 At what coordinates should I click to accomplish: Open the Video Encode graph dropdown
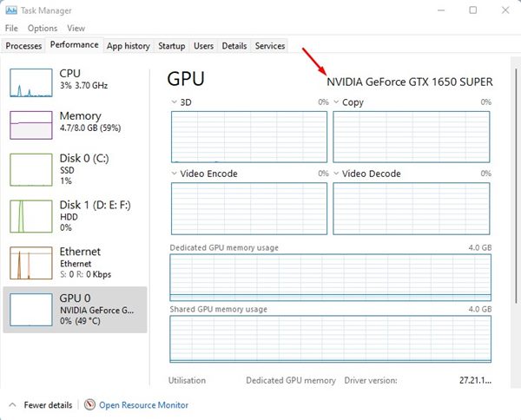(175, 174)
